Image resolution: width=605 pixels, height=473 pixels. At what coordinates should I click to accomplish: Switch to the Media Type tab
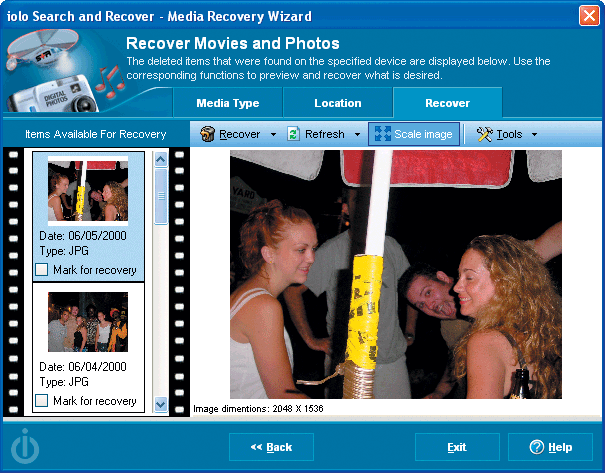(x=228, y=103)
